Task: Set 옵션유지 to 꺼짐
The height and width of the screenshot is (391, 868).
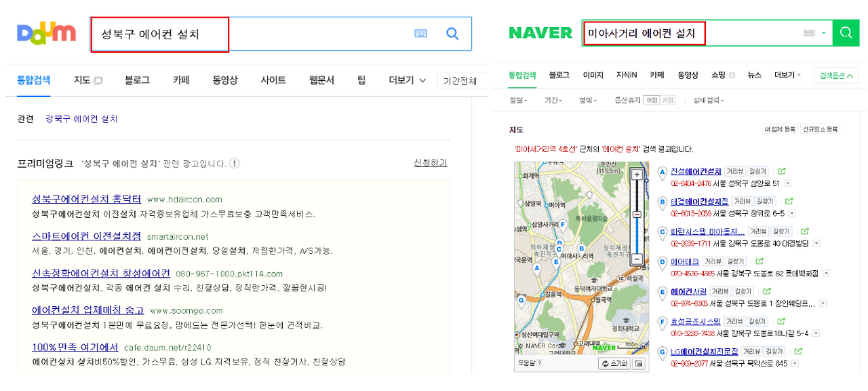Action: 651,100
